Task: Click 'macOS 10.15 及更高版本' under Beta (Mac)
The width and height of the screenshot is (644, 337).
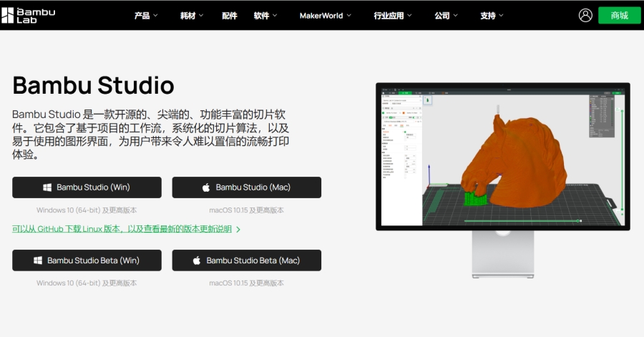Action: pyautogui.click(x=246, y=283)
